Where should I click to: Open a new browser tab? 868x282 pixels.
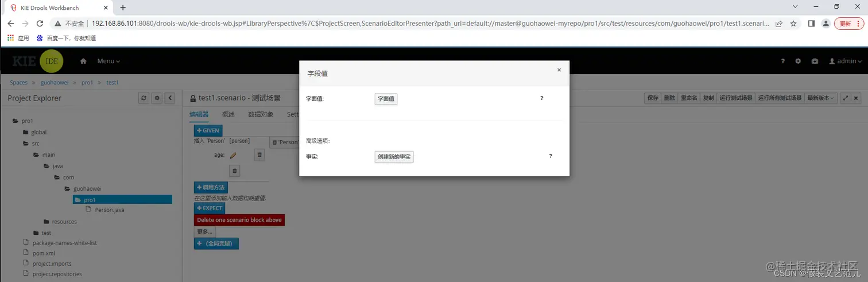point(123,7)
